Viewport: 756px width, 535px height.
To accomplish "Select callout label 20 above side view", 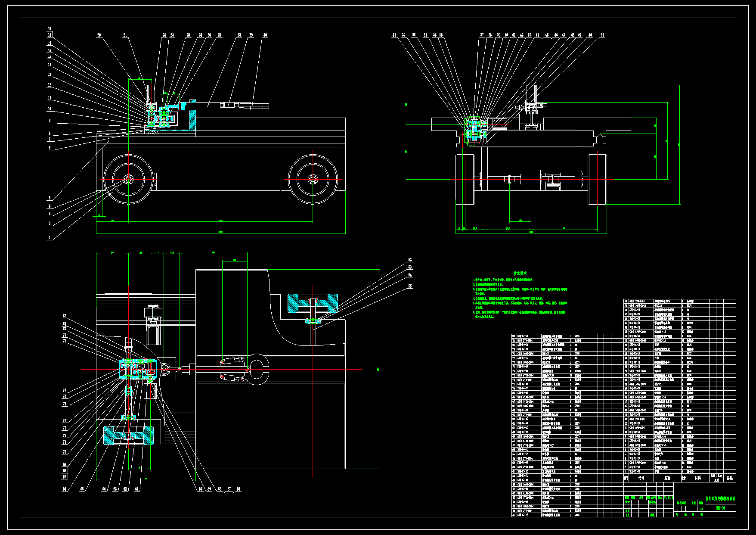I will coord(99,35).
